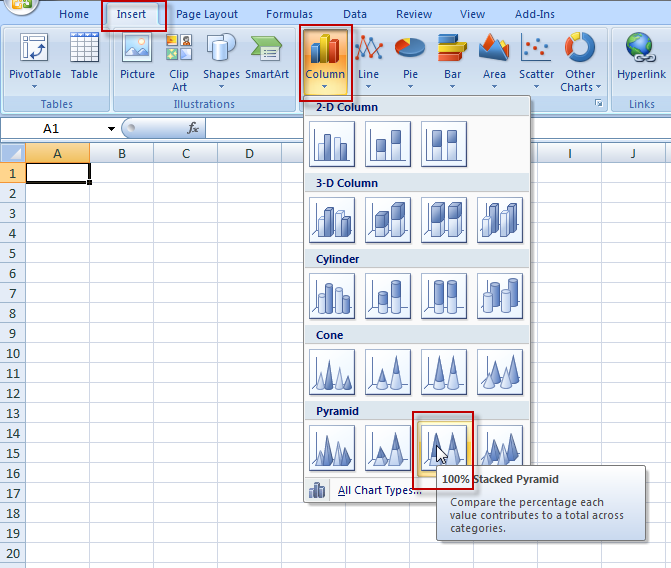Viewport: 671px width, 568px height.
Task: Choose 100% Stacked Column in 3-D
Action: click(x=444, y=220)
